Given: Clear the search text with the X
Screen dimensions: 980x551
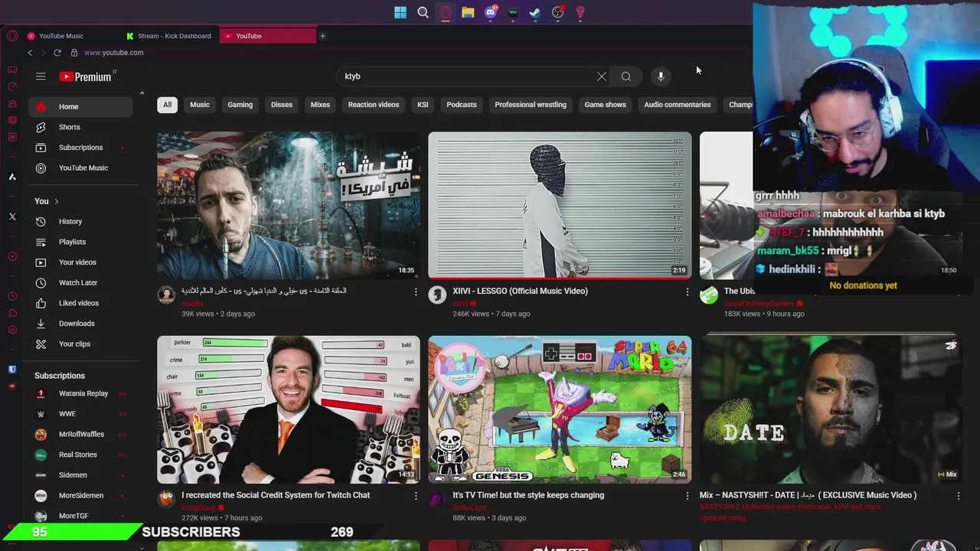Looking at the screenshot, I should (602, 77).
